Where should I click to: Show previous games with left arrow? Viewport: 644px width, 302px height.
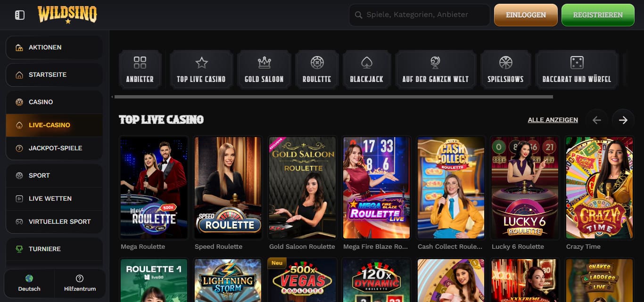[x=596, y=120]
